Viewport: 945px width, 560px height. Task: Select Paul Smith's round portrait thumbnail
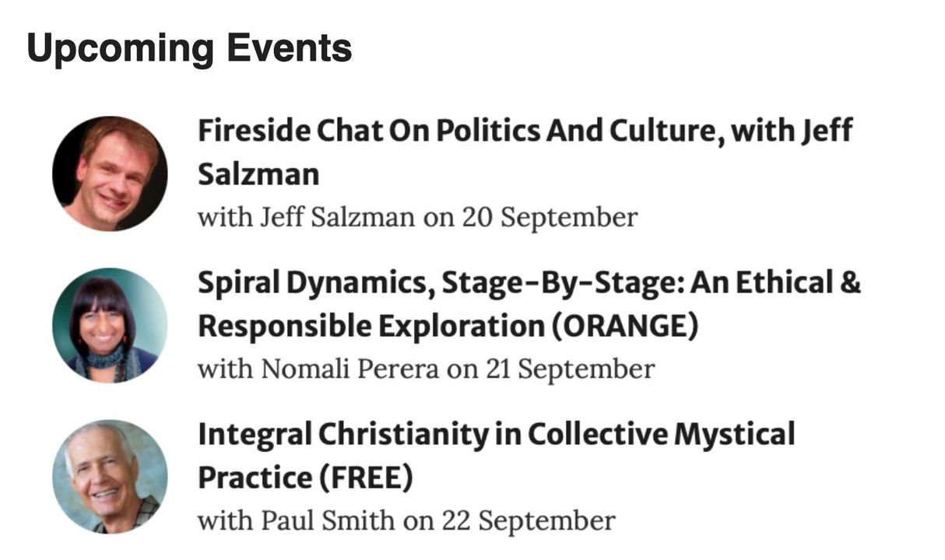tap(110, 477)
